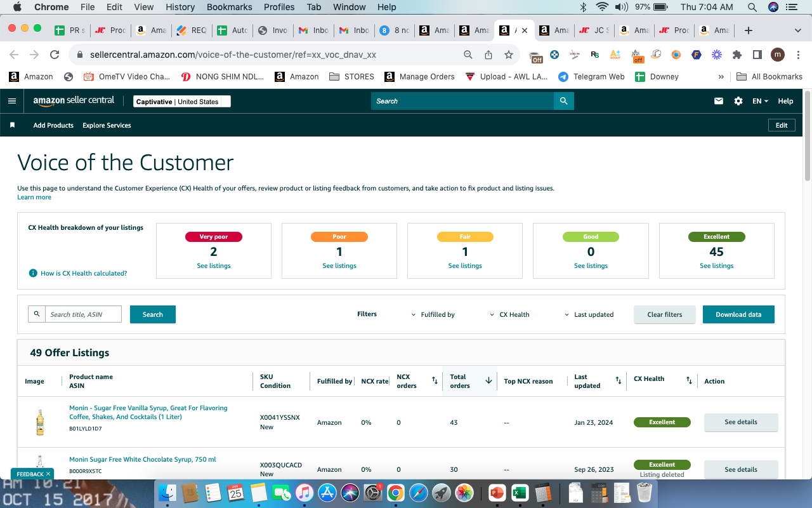Open the Chrome File menu

88,7
